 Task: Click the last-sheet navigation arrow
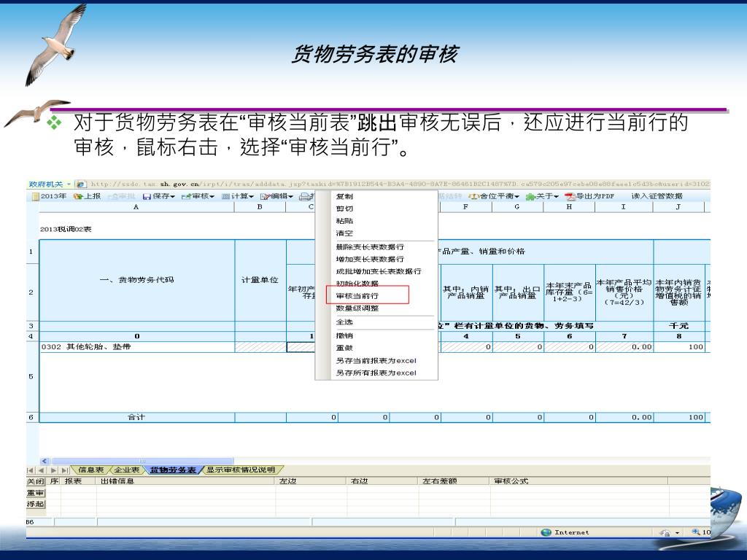click(64, 470)
